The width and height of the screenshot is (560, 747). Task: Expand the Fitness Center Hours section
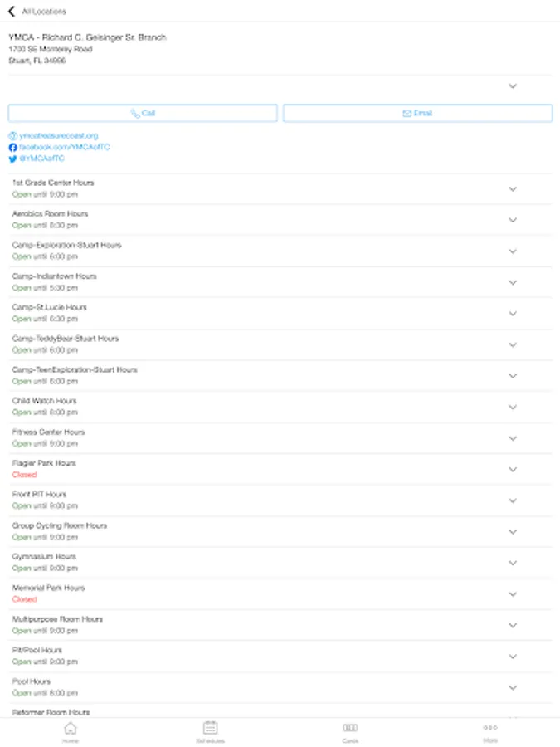tap(513, 437)
